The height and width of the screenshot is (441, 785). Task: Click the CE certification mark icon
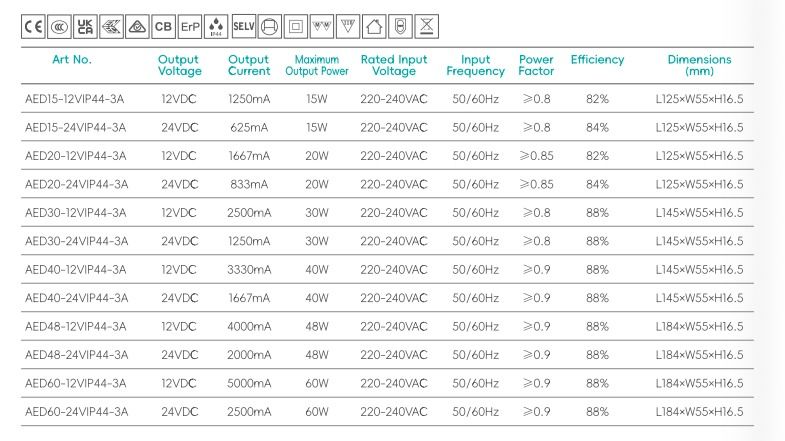tap(33, 25)
